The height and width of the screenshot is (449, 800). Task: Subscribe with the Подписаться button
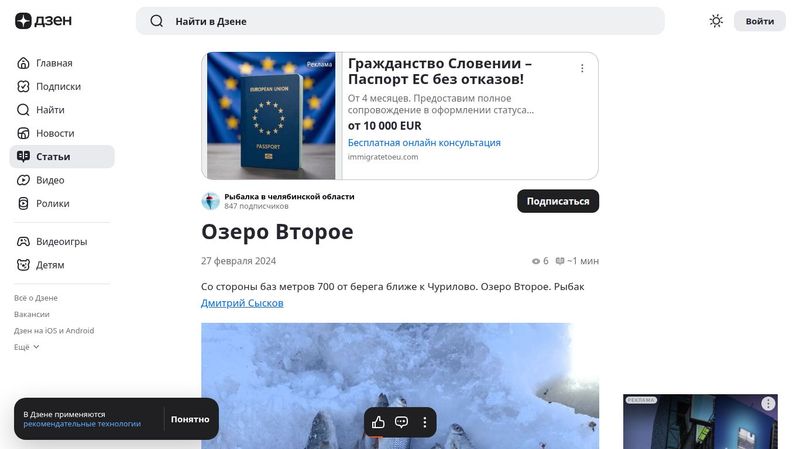coord(558,201)
